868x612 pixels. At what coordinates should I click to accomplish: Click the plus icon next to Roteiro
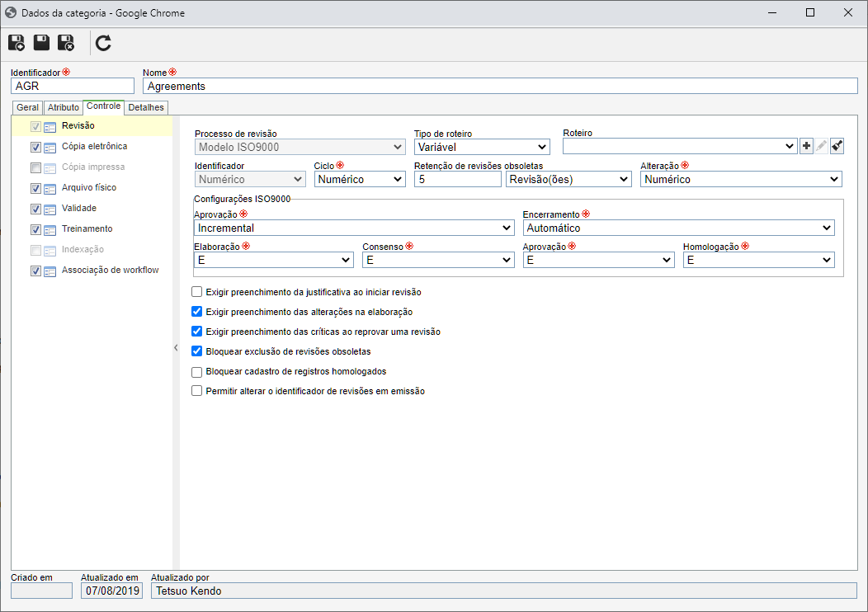807,146
